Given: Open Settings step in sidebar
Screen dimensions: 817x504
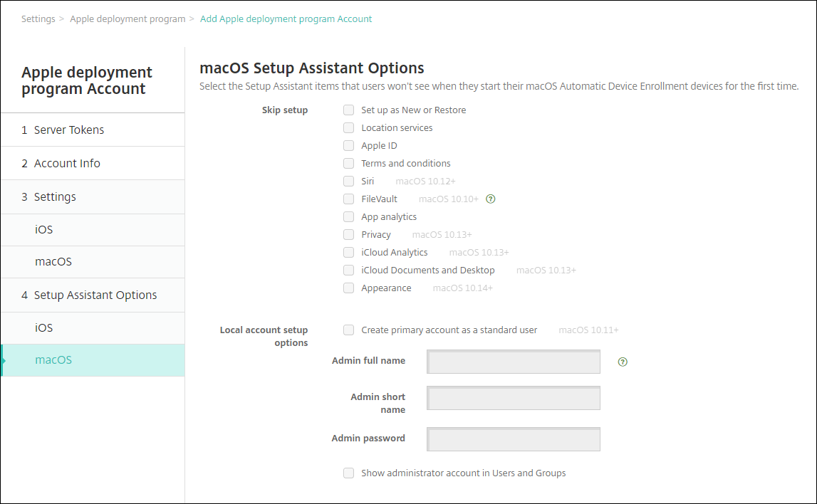Looking at the screenshot, I should [x=55, y=196].
